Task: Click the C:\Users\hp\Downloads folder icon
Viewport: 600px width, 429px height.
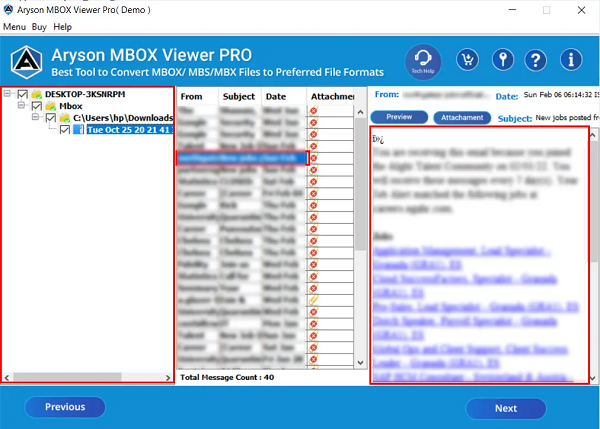Action: pos(65,118)
